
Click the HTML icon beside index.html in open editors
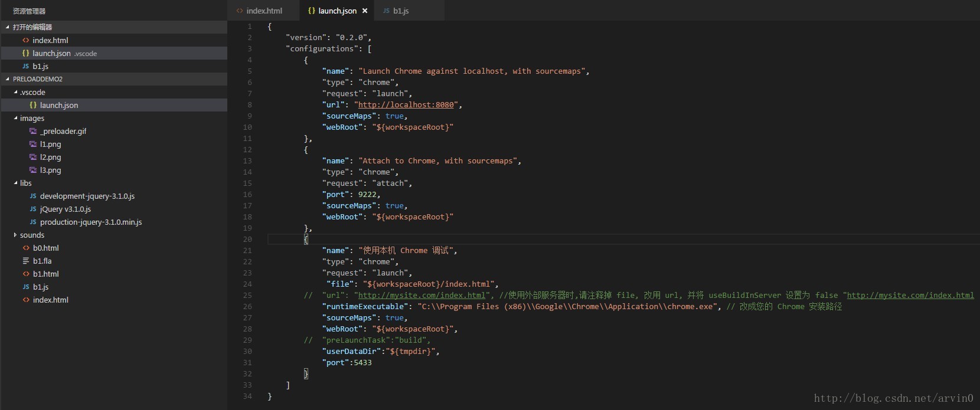point(25,40)
